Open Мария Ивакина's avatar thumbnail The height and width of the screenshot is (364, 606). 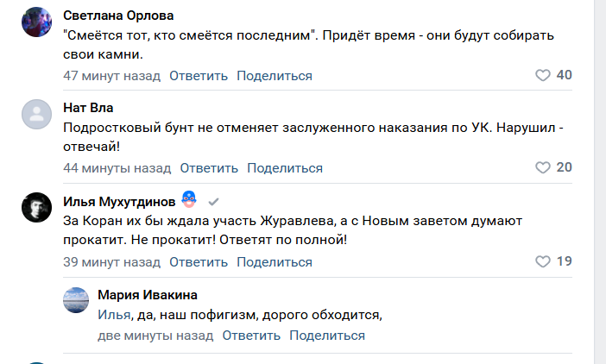tap(77, 301)
